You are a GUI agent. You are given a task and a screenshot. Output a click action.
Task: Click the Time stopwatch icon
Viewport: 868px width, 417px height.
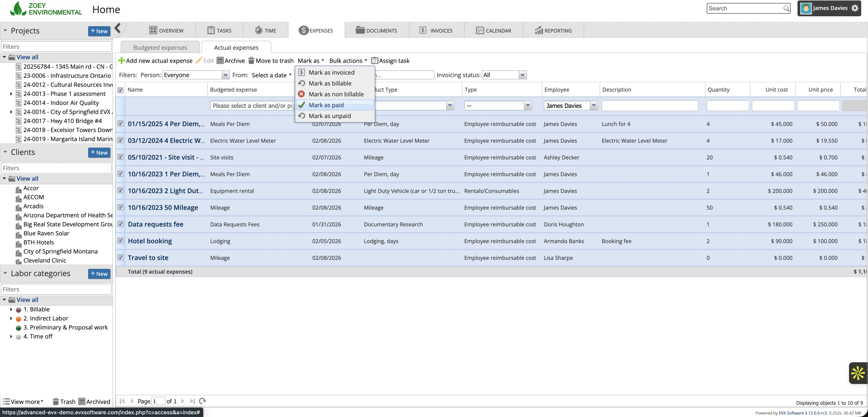[x=258, y=31]
